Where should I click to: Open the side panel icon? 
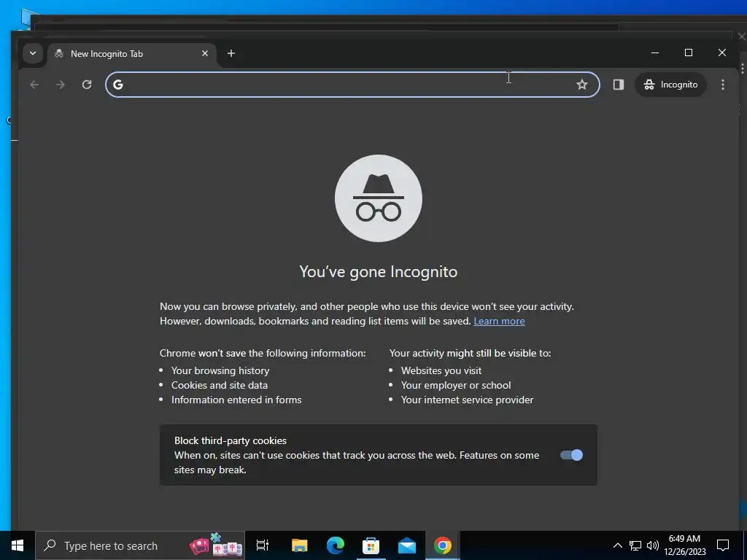(x=619, y=85)
